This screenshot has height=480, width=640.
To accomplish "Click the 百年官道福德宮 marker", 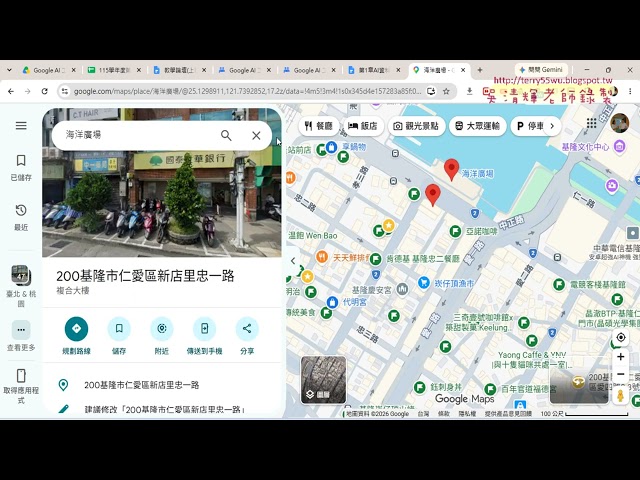I will click(x=490, y=389).
